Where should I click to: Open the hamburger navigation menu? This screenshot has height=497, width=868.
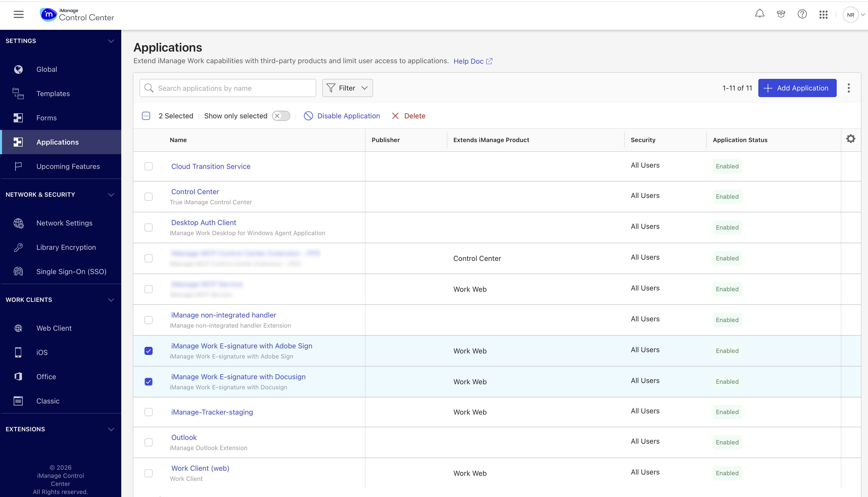click(x=19, y=15)
